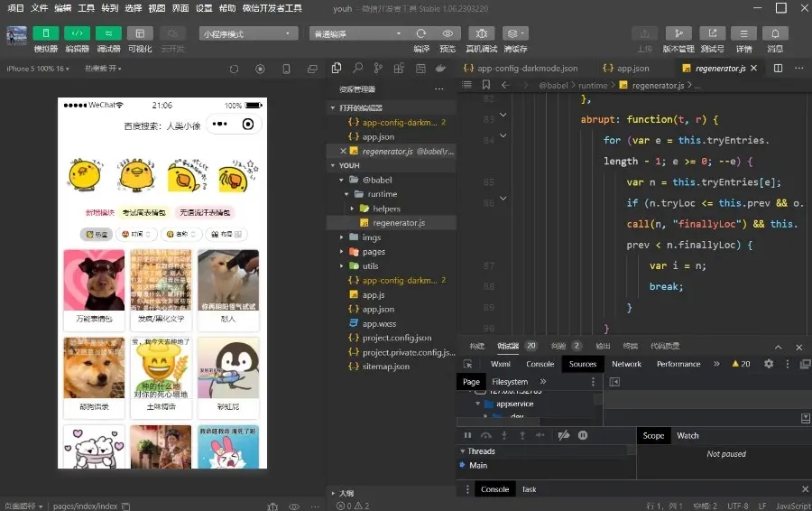Close regenerator.js in open editors list
Image resolution: width=812 pixels, height=511 pixels.
pos(343,152)
